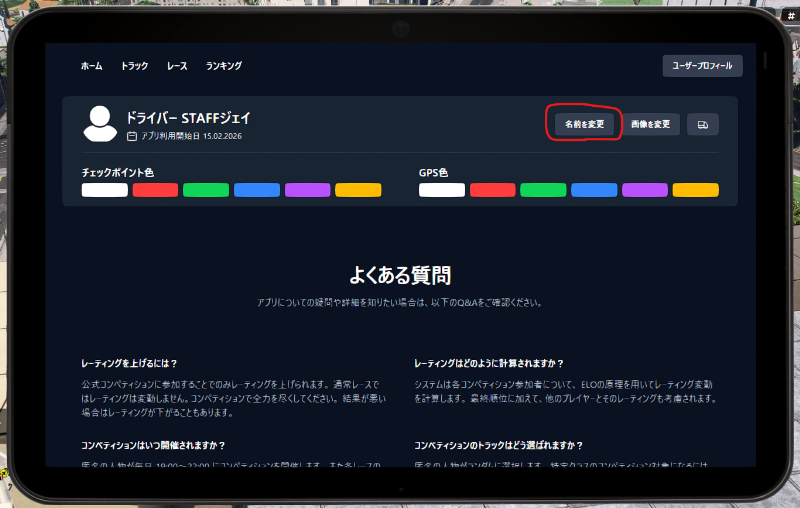800x508 pixels.
Task: Click question コンペティションのトラックはどう選ばれますか？
Action: coord(498,445)
